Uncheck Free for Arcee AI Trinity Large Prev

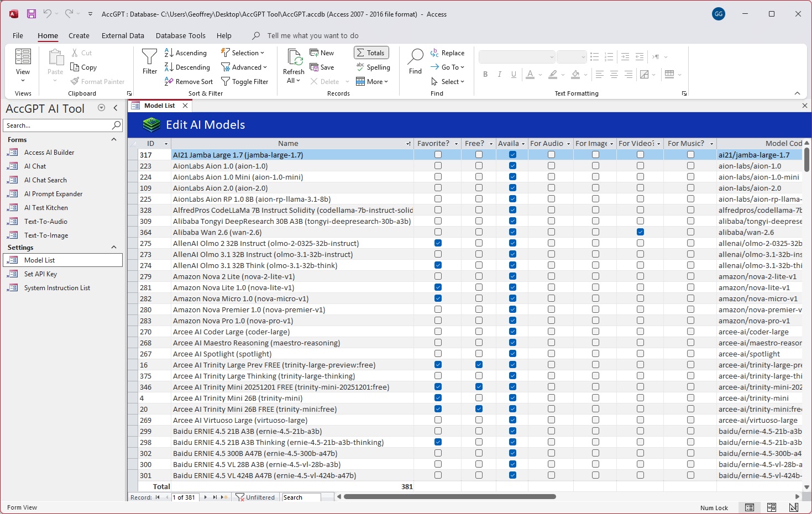479,365
